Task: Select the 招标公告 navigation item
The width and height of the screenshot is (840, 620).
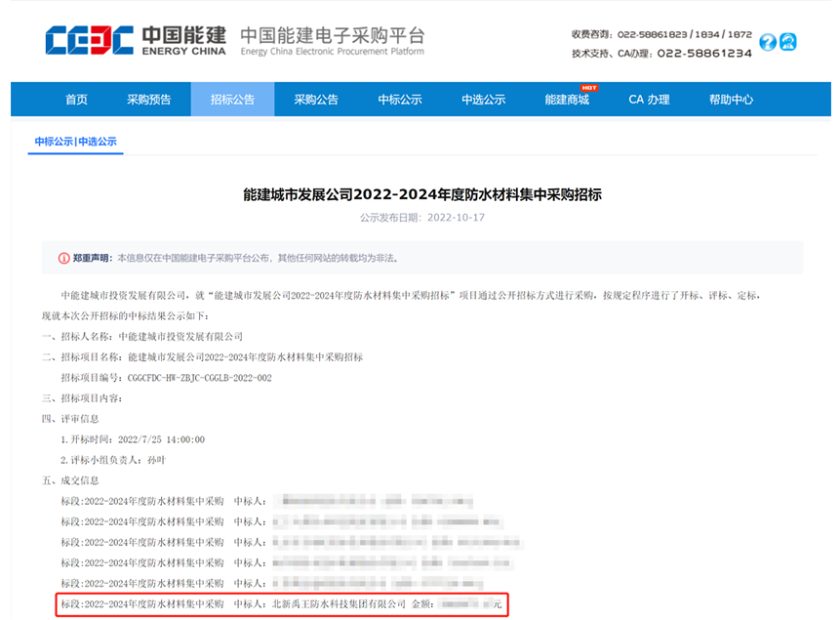Action: (232, 100)
